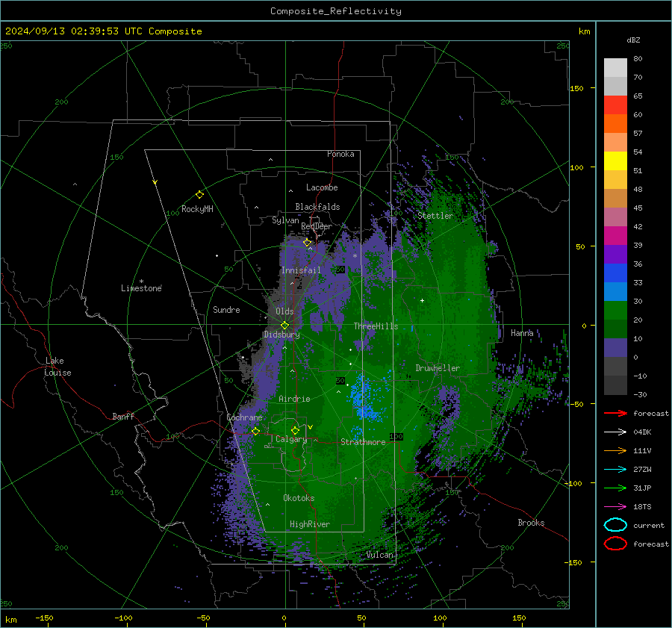
Task: Click the yellow diamond marker above Calgary
Action: point(295,430)
